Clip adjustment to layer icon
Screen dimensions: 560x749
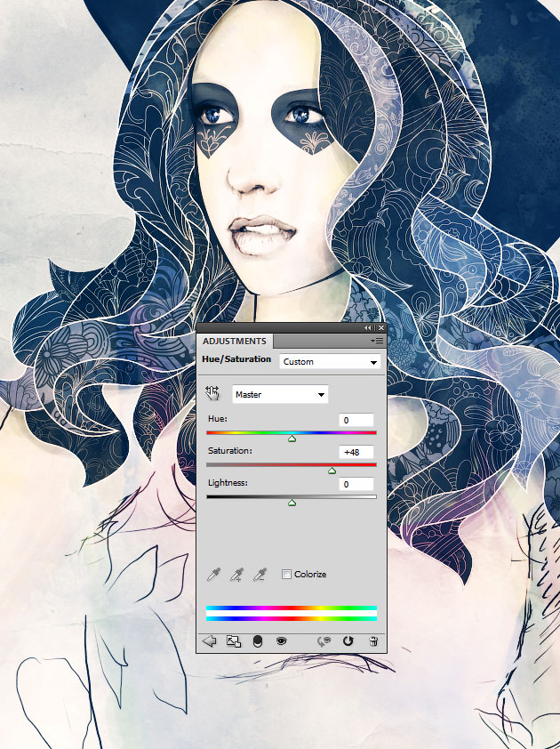257,641
